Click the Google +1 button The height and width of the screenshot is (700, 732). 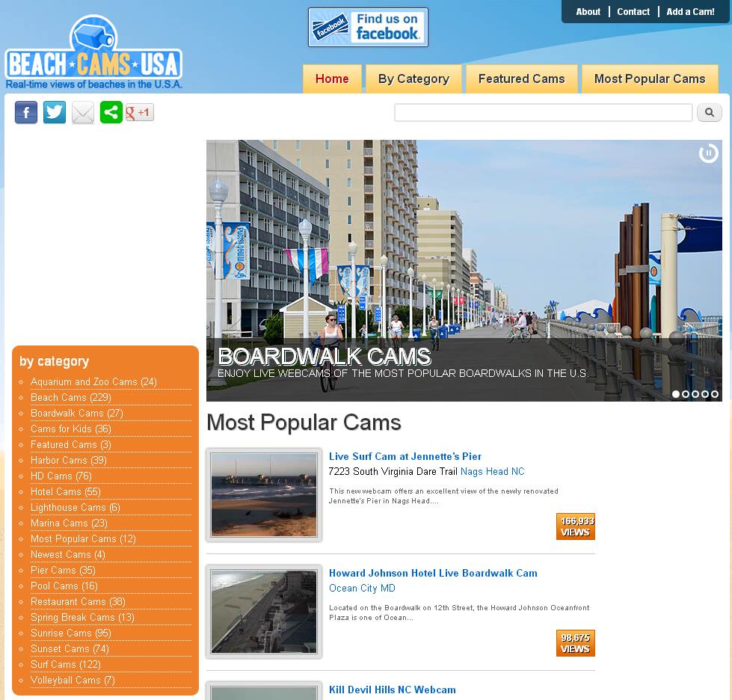click(140, 112)
